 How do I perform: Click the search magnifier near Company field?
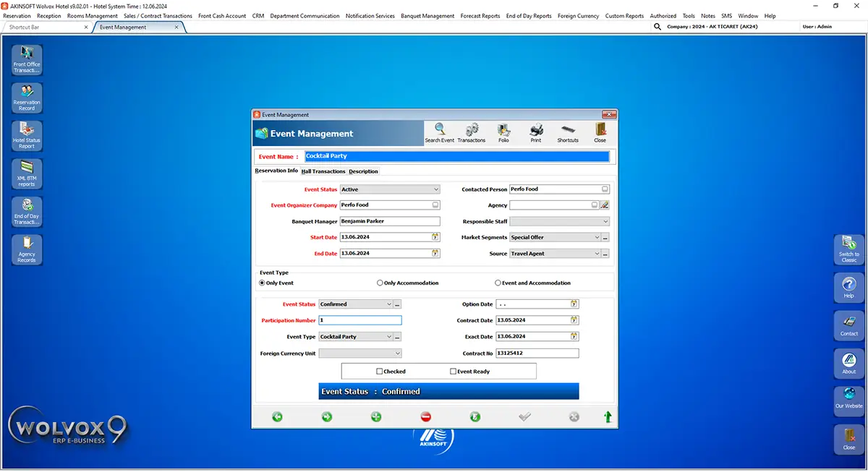[x=658, y=27]
